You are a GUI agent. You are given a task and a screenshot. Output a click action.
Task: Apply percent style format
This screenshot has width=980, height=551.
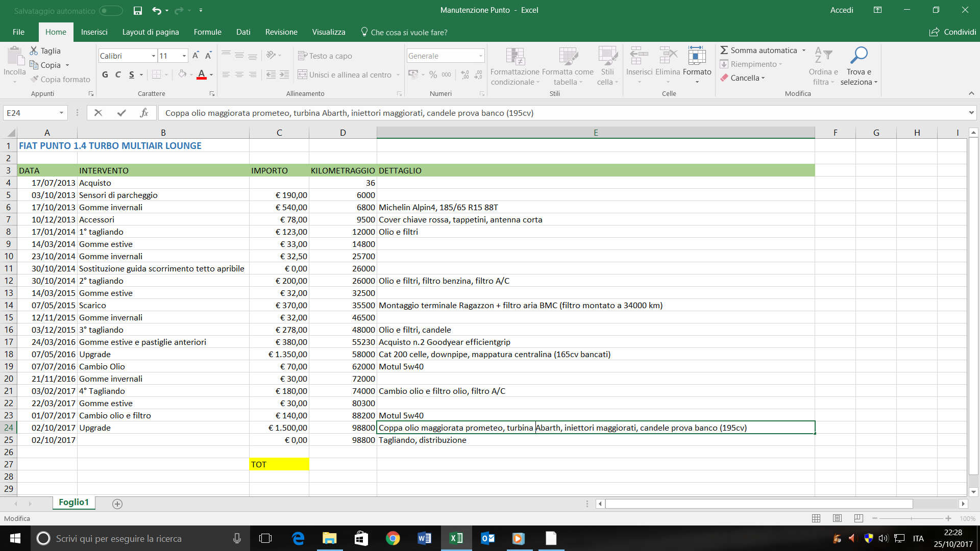pyautogui.click(x=433, y=74)
